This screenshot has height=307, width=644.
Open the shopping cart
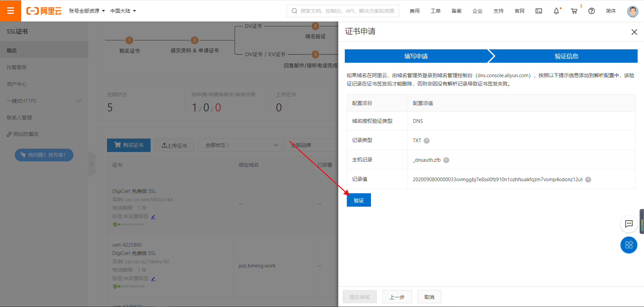574,11
